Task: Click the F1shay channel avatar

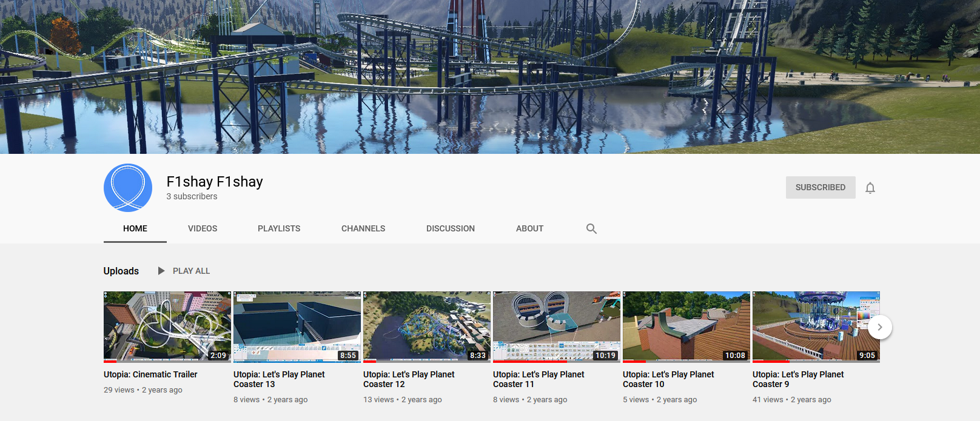Action: [128, 188]
